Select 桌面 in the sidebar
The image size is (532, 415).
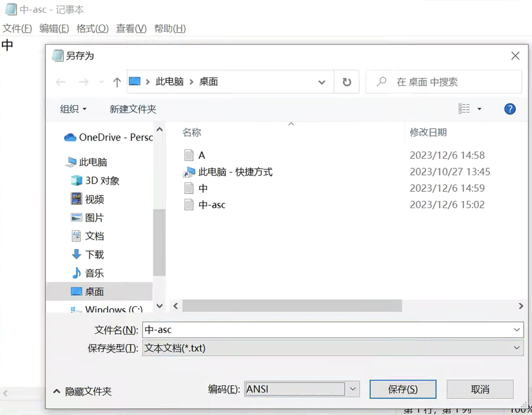point(100,291)
